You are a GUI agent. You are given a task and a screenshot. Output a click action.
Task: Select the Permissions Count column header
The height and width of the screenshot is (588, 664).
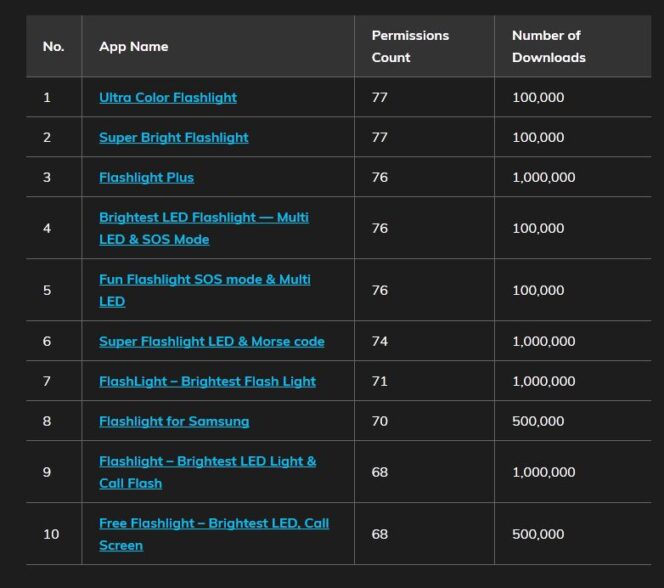410,47
